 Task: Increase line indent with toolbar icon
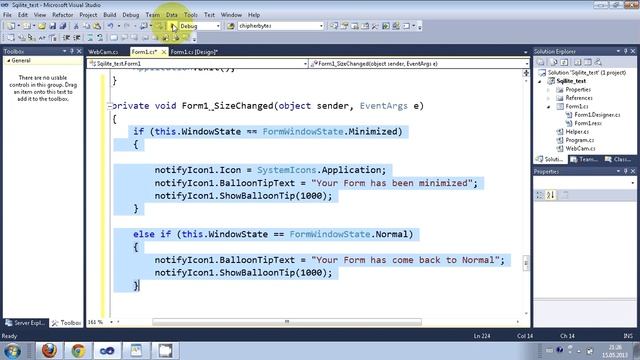[x=76, y=38]
